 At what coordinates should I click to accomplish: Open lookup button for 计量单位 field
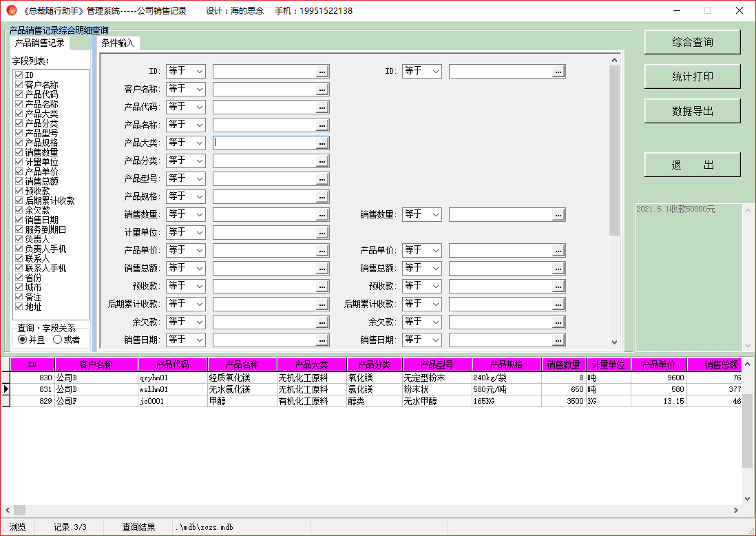[x=322, y=233]
